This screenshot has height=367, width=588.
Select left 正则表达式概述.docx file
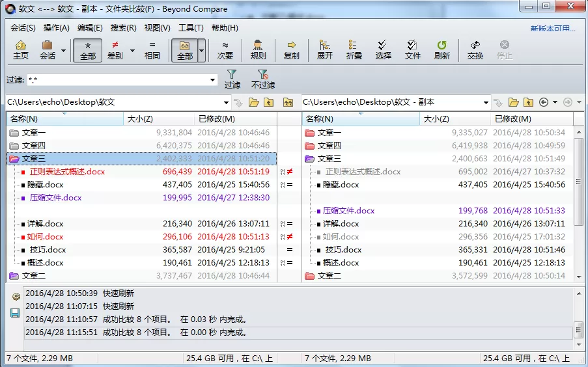(x=68, y=172)
